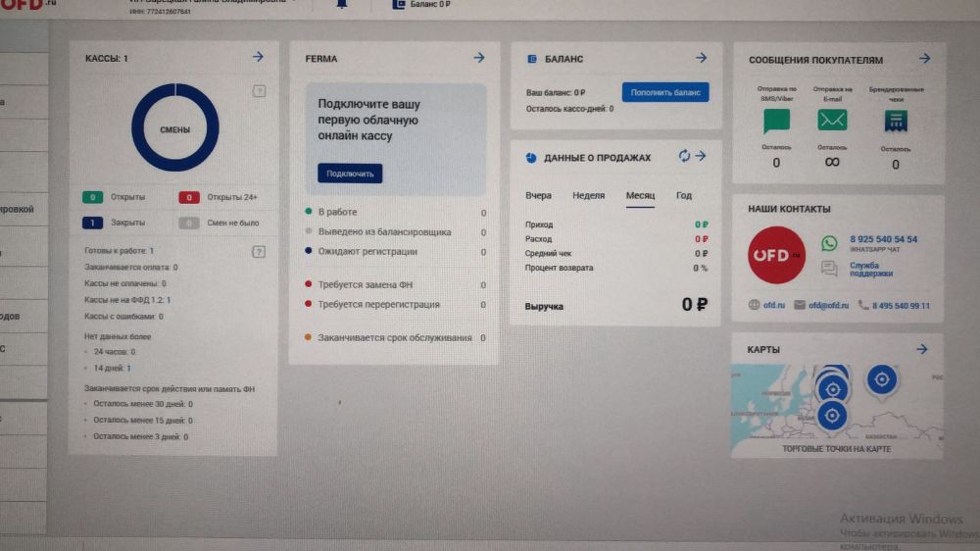Click the notification bell in the header

(x=342, y=4)
